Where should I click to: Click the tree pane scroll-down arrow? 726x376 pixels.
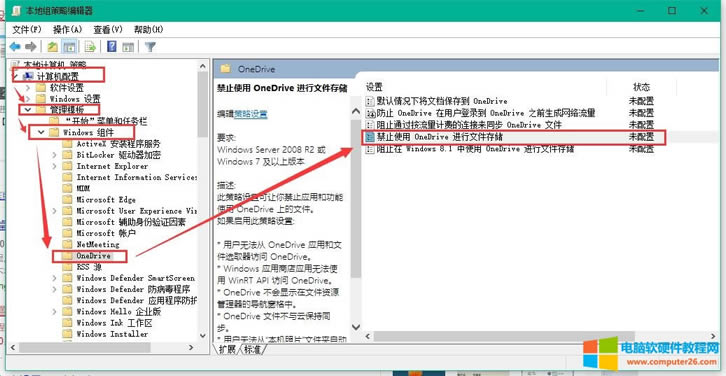pos(202,335)
